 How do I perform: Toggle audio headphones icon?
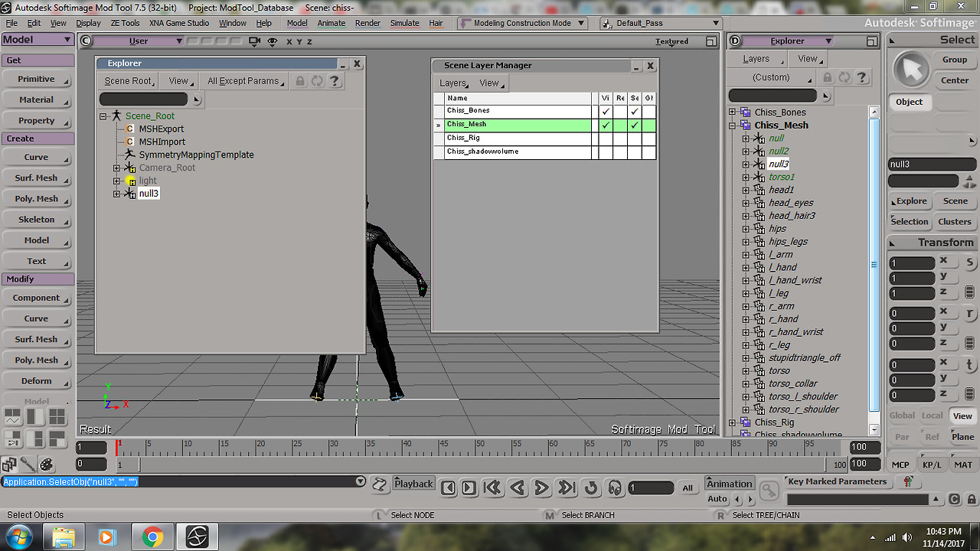pyautogui.click(x=615, y=487)
